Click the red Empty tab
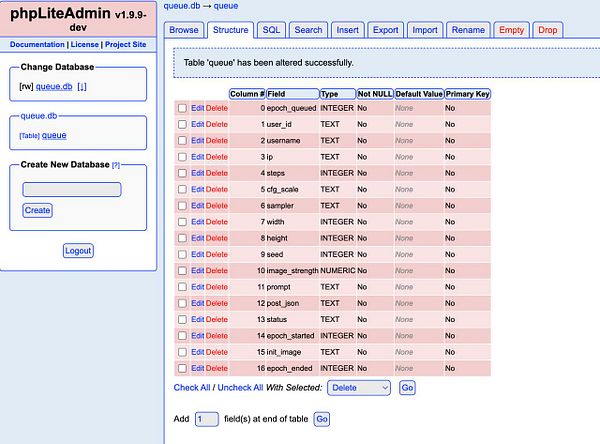Screen dimensions: 600x444 (511, 30)
